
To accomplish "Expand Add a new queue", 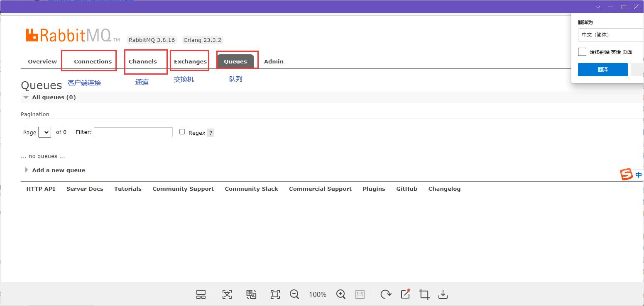I will (55, 170).
